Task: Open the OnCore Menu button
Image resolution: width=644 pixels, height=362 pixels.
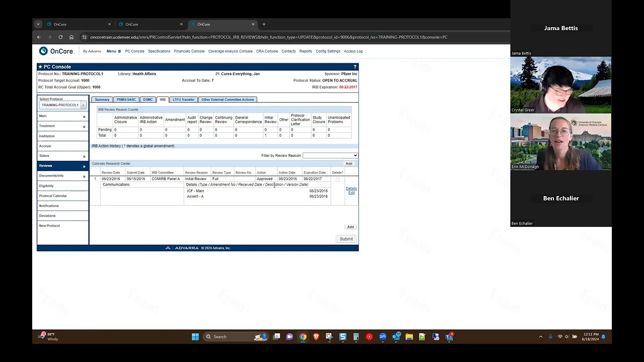Action: coord(113,51)
